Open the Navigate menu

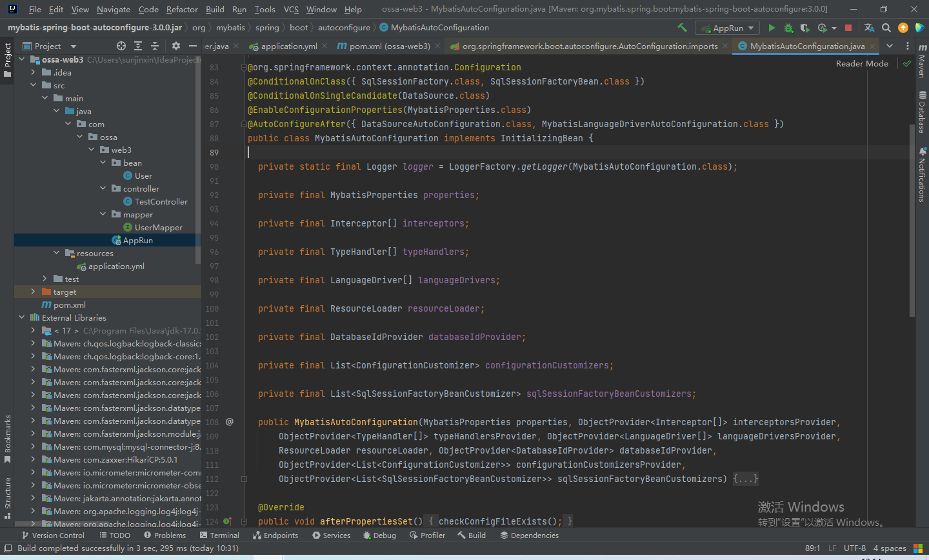[x=113, y=9]
